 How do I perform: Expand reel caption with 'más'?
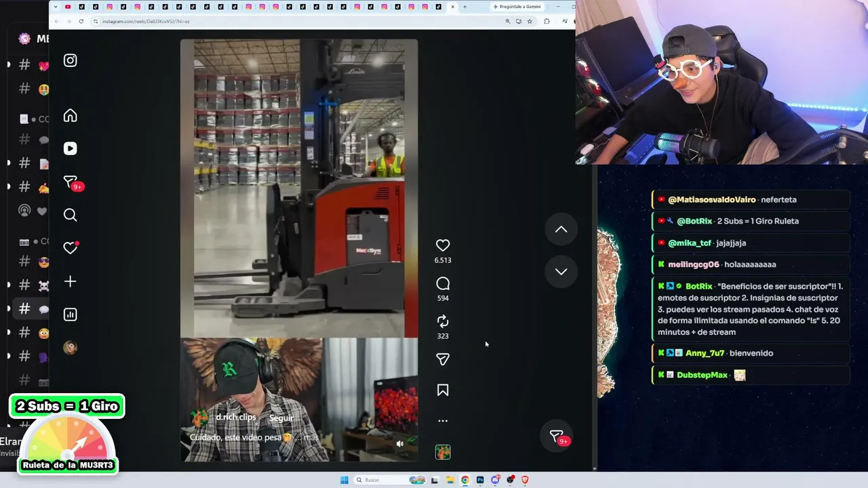(311, 437)
